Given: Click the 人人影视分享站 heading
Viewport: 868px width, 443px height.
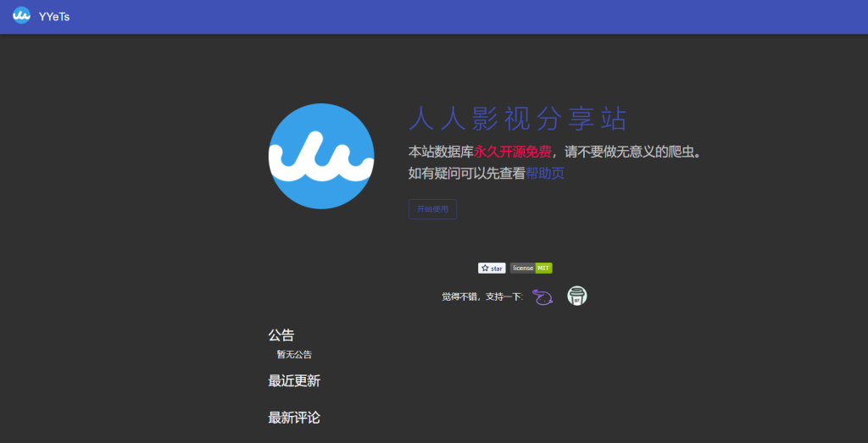Looking at the screenshot, I should [x=518, y=119].
